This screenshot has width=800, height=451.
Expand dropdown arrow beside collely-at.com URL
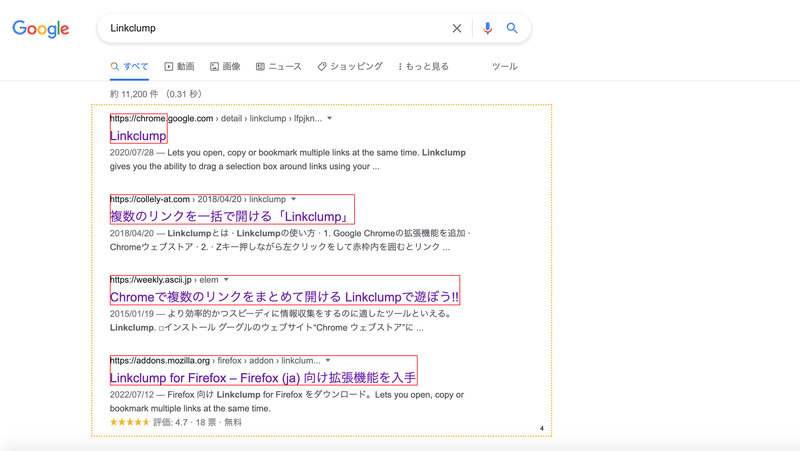(x=293, y=199)
